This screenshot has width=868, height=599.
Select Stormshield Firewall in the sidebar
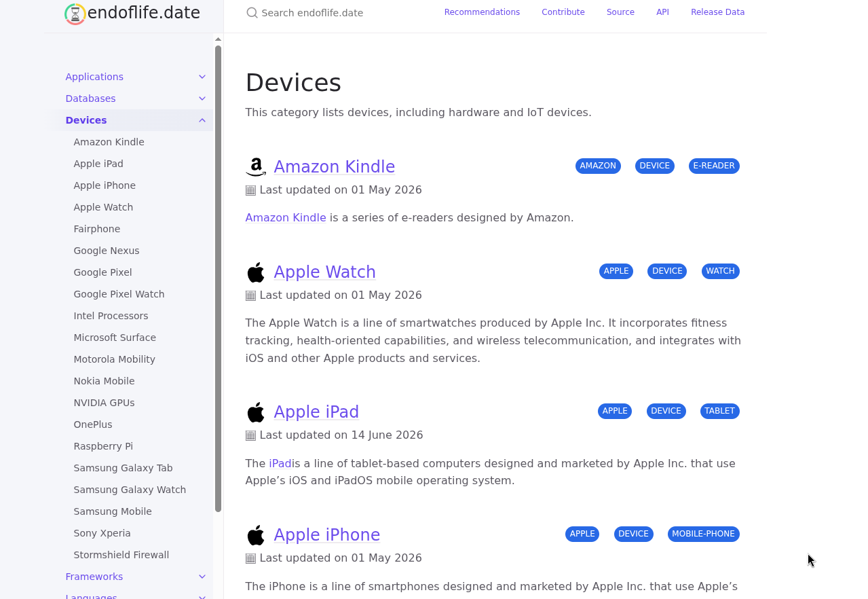(121, 555)
